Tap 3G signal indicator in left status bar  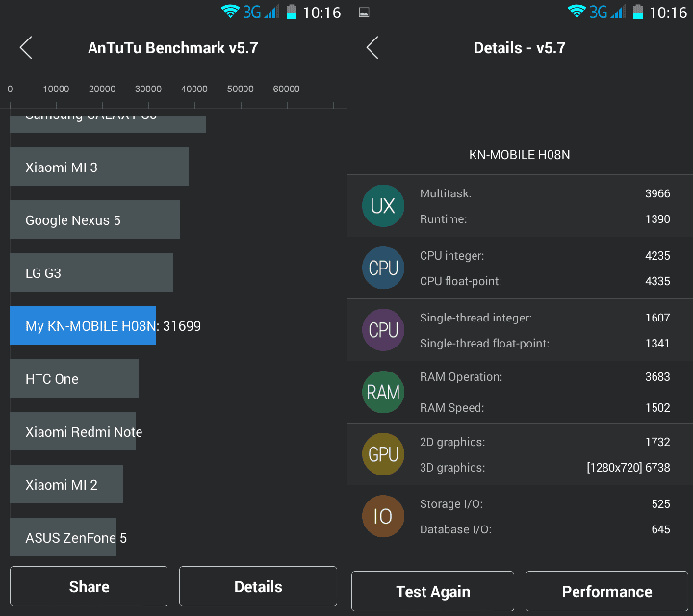[x=261, y=12]
